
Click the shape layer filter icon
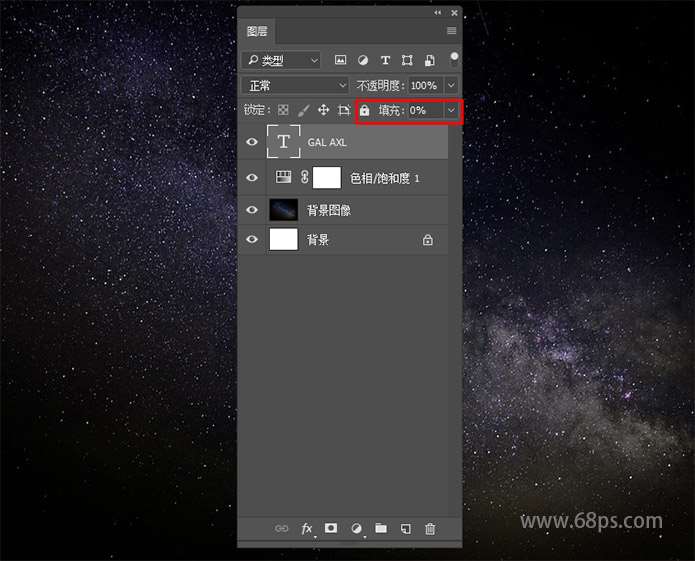click(x=407, y=61)
